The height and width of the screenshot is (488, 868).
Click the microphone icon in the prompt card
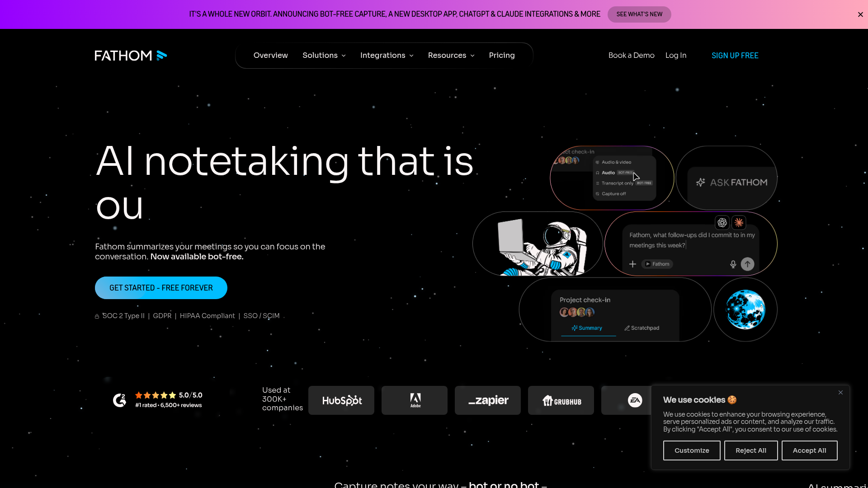click(733, 264)
